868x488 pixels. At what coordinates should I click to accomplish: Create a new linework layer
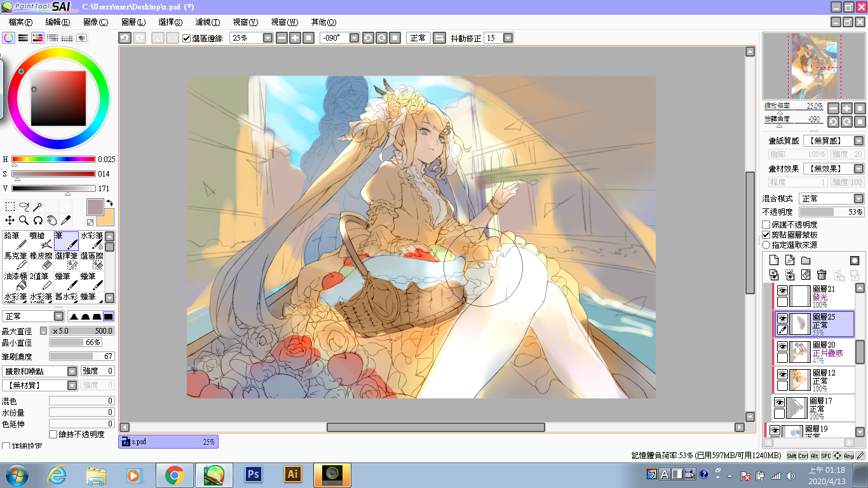pyautogui.click(x=790, y=260)
